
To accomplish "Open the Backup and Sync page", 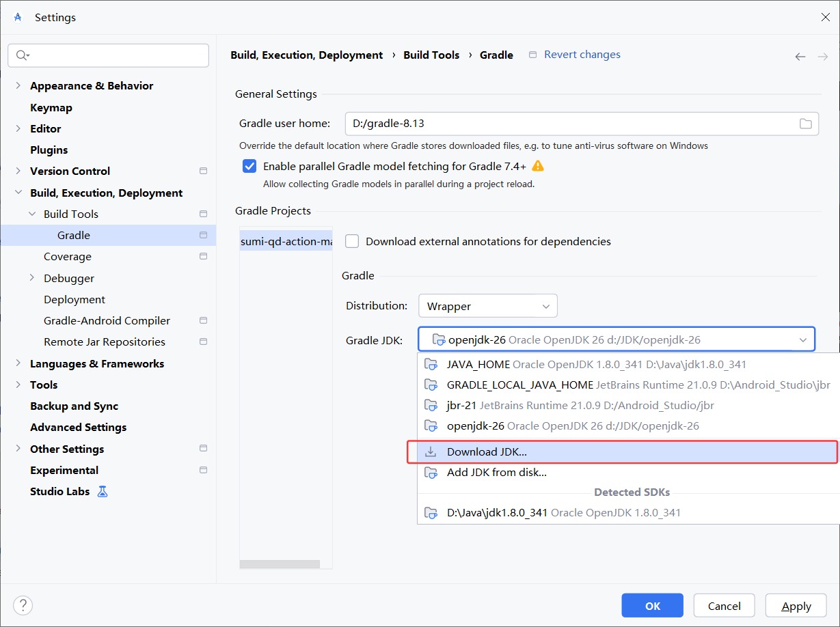I will [74, 406].
